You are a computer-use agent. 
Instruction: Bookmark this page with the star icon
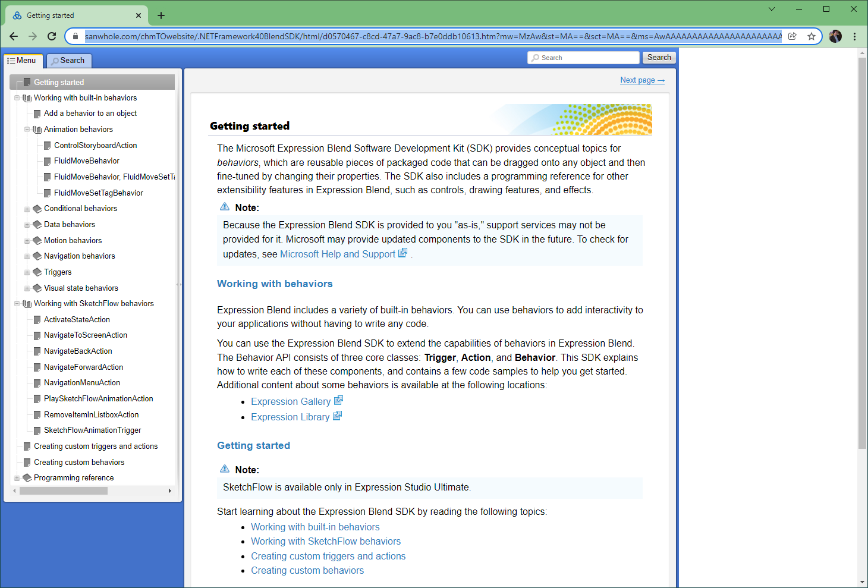pos(812,36)
